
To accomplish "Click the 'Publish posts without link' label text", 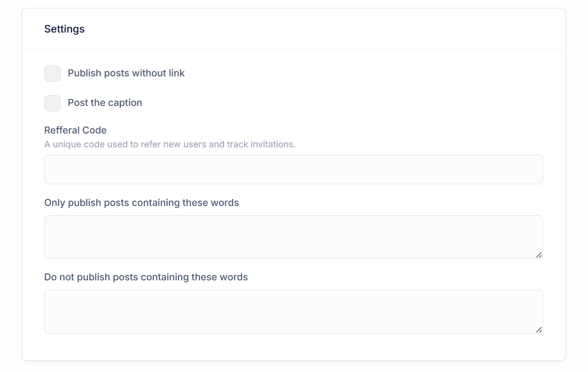I will pos(126,73).
